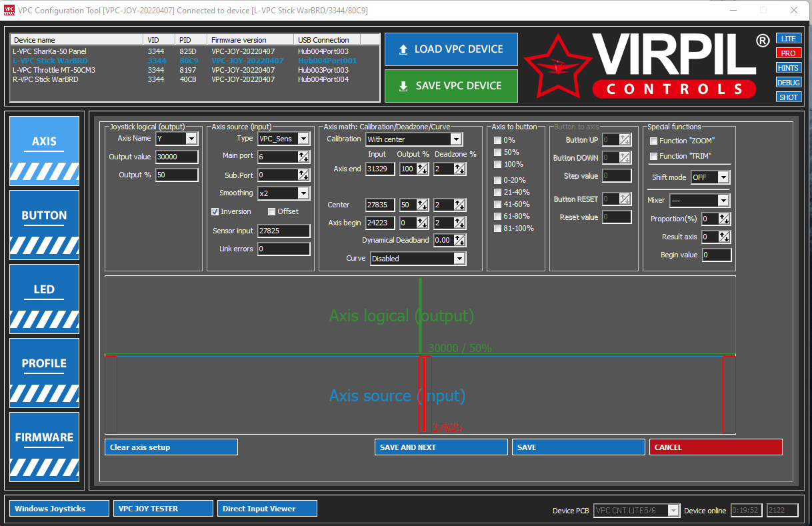Click the SAVE VPC DEVICE download button

pyautogui.click(x=451, y=86)
